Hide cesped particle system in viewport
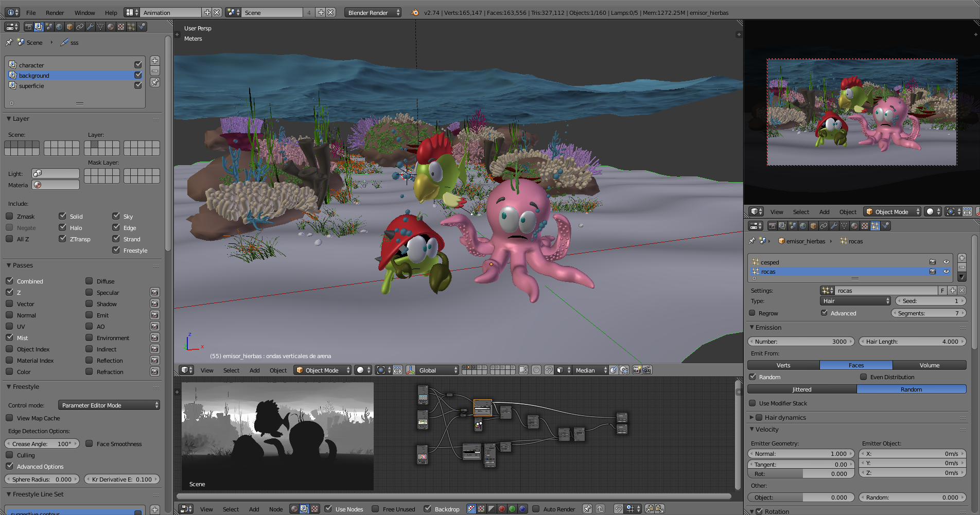The height and width of the screenshot is (515, 980). coord(946,262)
